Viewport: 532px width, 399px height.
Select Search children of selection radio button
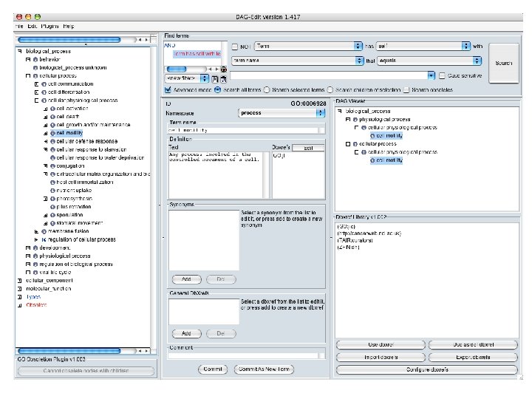coord(330,90)
